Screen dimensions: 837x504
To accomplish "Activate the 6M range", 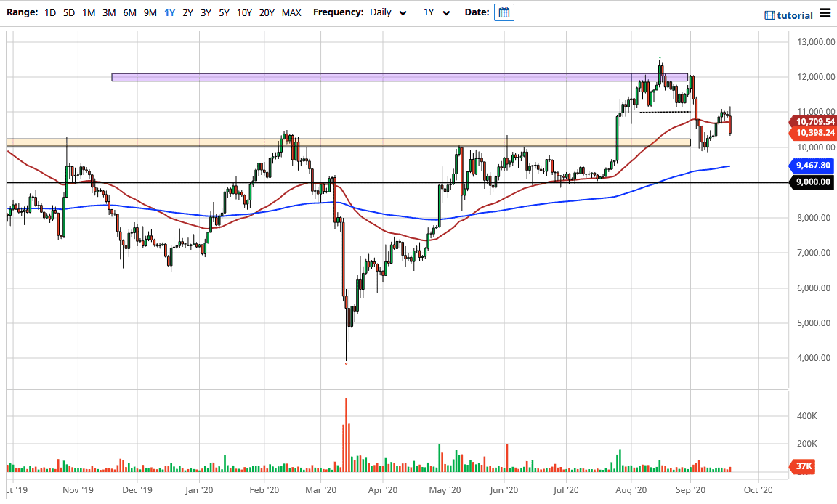I will point(129,12).
